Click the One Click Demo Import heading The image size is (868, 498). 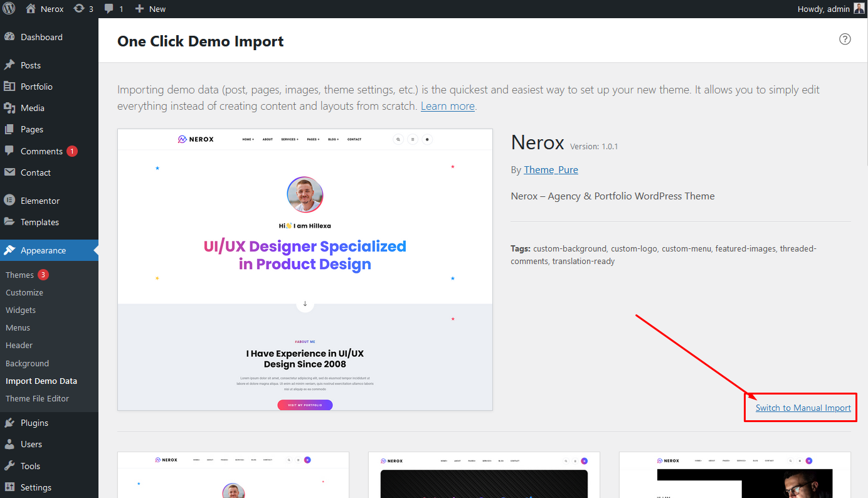201,41
